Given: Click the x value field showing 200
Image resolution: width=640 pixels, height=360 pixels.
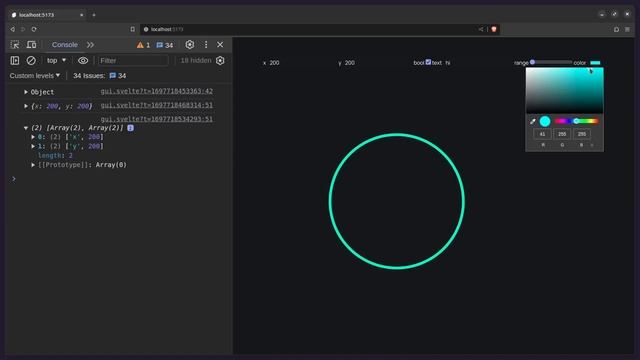Looking at the screenshot, I should point(274,63).
